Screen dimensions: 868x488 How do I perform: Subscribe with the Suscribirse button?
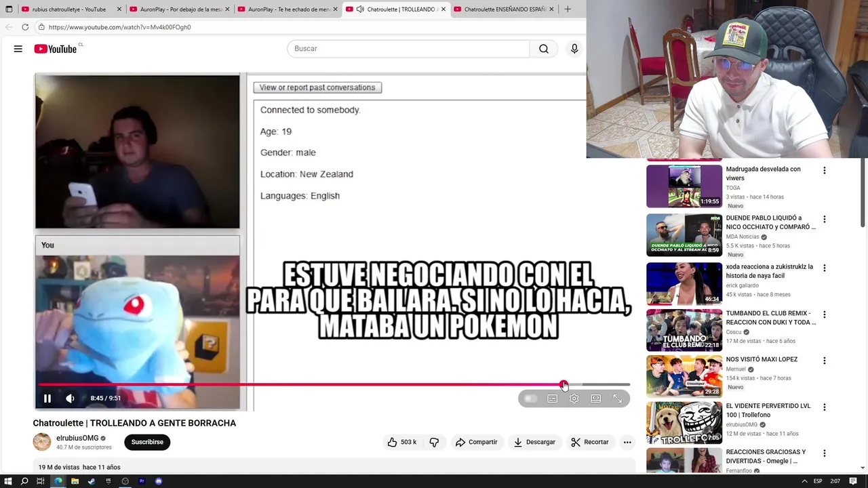(147, 442)
